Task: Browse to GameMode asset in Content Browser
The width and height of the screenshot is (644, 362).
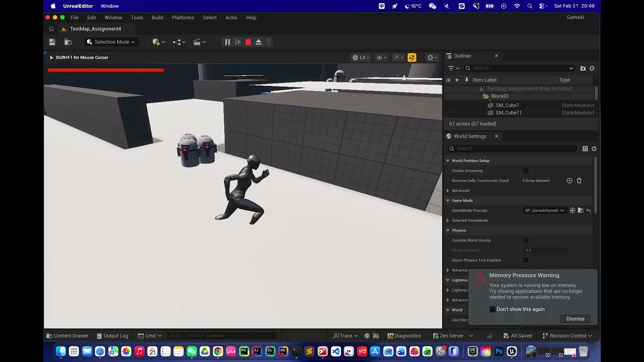Action: coord(581,211)
